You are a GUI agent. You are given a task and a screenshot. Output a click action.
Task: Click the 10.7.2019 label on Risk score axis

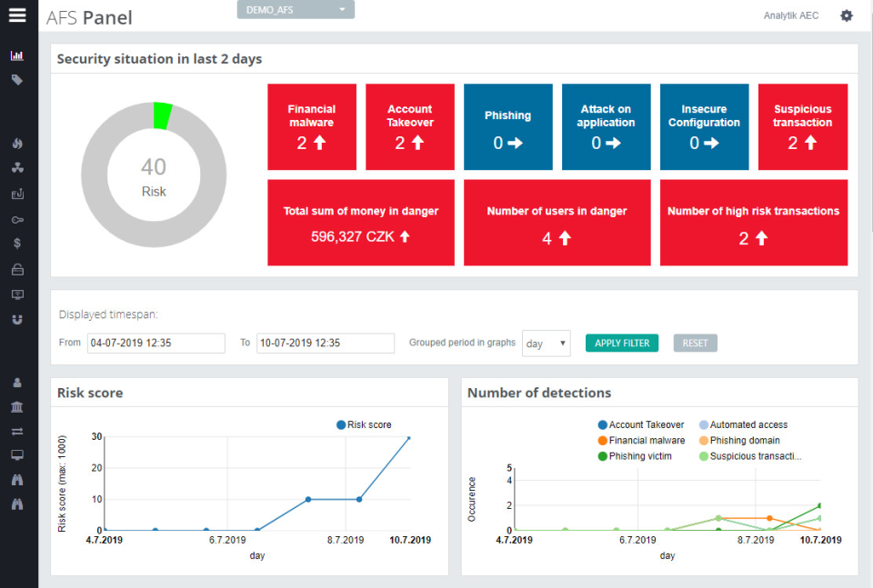pos(410,540)
